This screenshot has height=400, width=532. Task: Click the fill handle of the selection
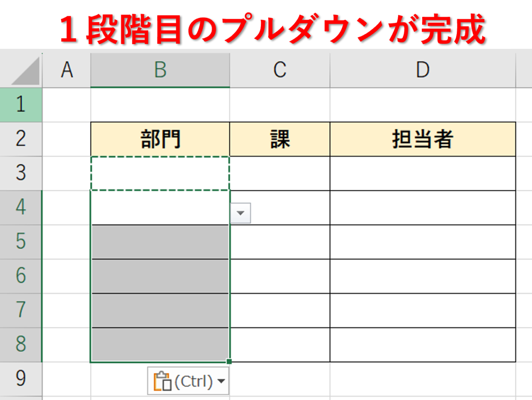(229, 362)
